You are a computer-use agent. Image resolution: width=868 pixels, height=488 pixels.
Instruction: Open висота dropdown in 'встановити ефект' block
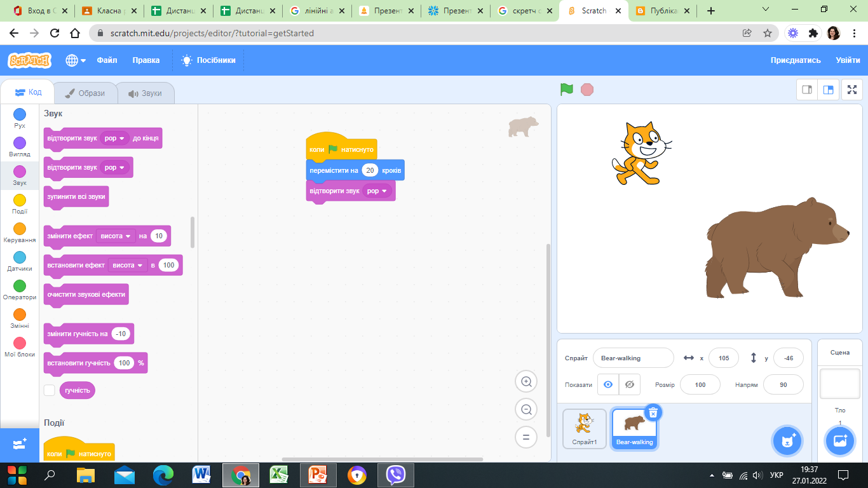[128, 265]
